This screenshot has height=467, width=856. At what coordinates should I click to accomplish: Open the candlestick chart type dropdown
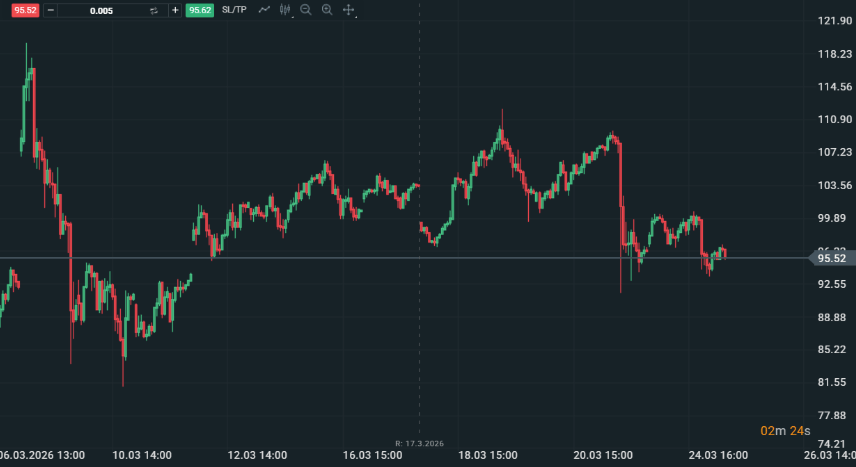(x=286, y=10)
